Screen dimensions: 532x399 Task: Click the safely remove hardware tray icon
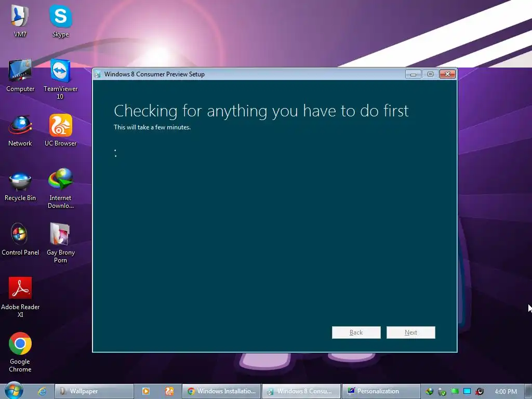click(442, 392)
